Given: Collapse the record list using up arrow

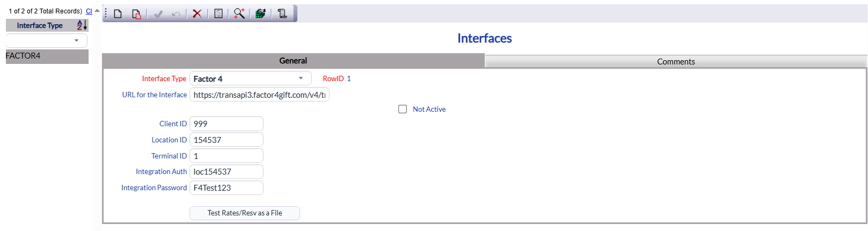Looking at the screenshot, I should (97, 11).
